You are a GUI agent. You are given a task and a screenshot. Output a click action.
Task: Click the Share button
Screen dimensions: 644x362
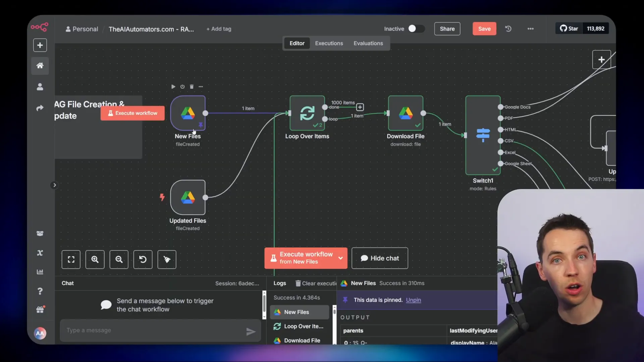[x=447, y=29]
